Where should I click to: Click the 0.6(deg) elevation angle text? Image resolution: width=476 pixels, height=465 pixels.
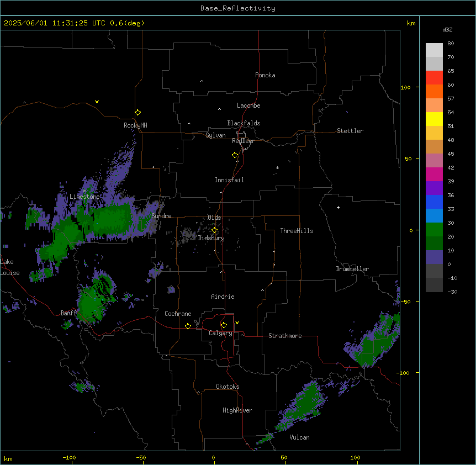(127, 23)
